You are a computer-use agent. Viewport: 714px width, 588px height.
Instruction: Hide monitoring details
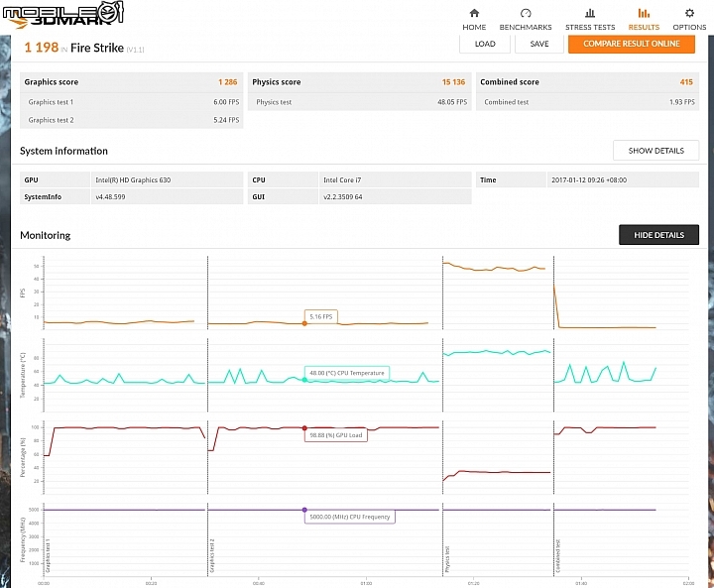coord(658,235)
